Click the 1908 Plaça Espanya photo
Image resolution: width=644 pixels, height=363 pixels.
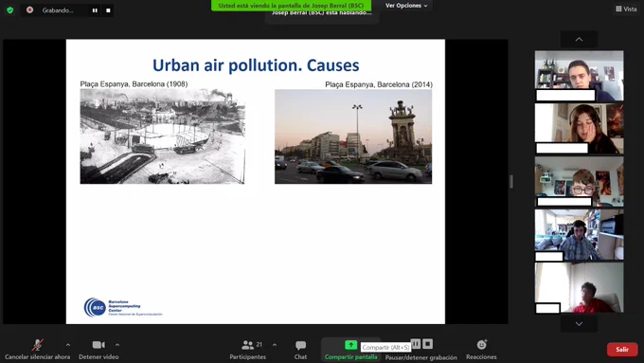coord(163,136)
